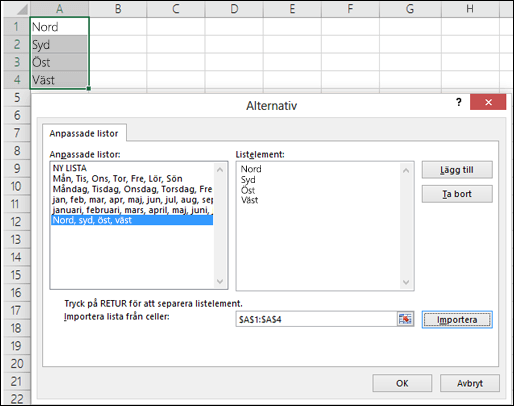Screen dimensions: 514x406
Task: Select row 10 header
Action: pos(16,186)
